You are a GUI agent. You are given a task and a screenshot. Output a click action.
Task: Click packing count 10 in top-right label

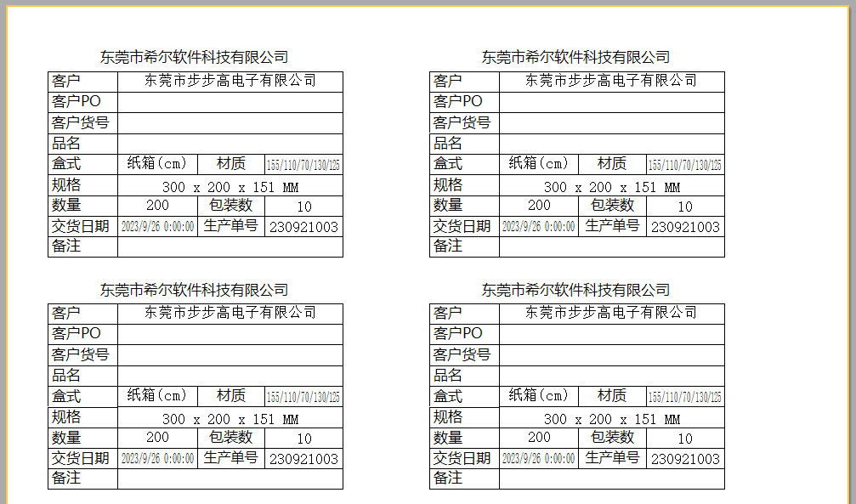click(685, 207)
